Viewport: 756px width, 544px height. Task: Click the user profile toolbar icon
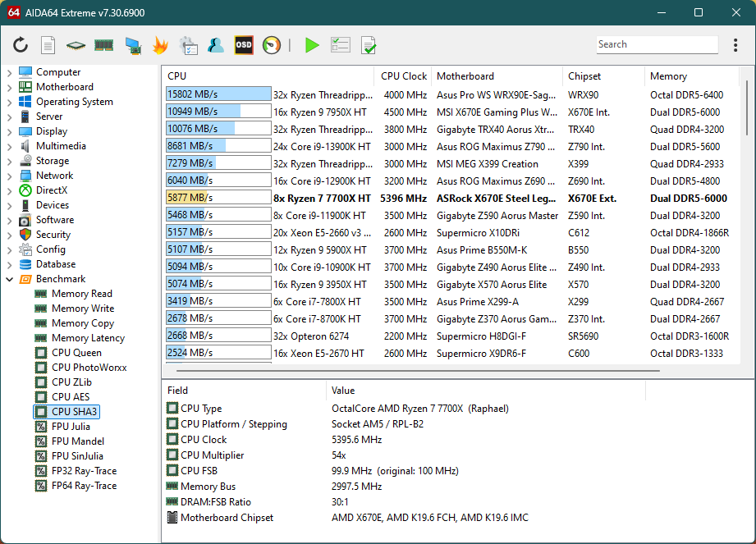point(216,45)
